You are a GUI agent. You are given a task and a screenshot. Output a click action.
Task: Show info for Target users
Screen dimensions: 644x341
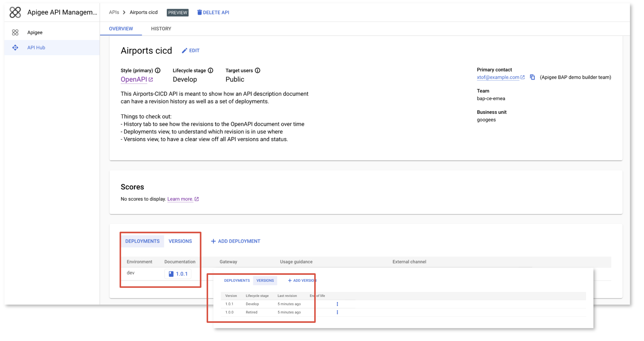point(258,70)
